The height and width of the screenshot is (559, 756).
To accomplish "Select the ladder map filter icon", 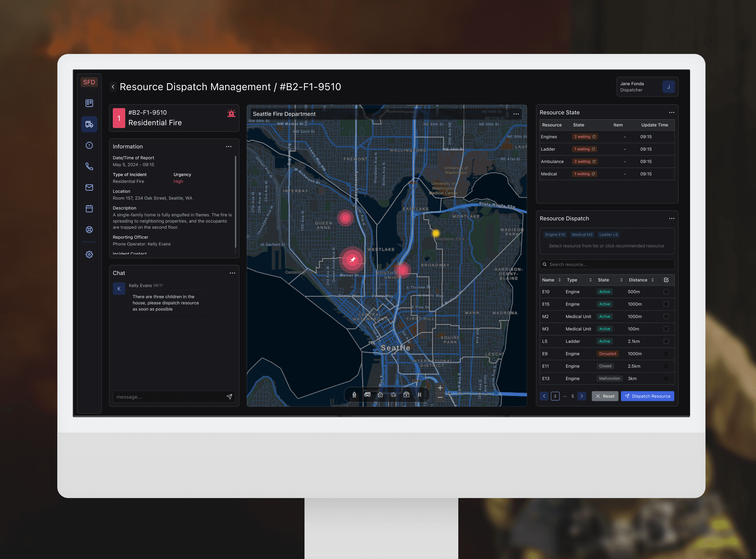I will pyautogui.click(x=419, y=394).
